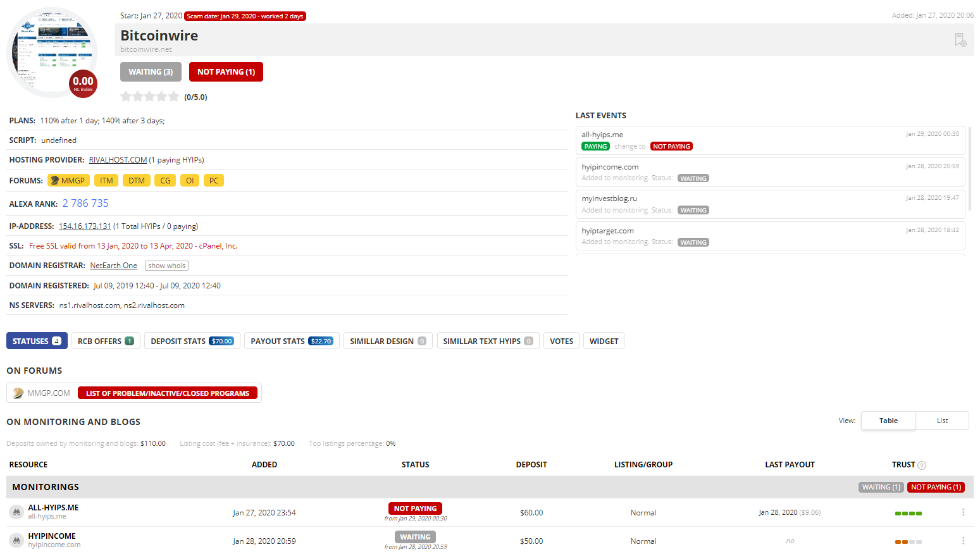This screenshot has height=554, width=980.
Task: Switch to the RCB OFFERS tab
Action: coord(106,341)
